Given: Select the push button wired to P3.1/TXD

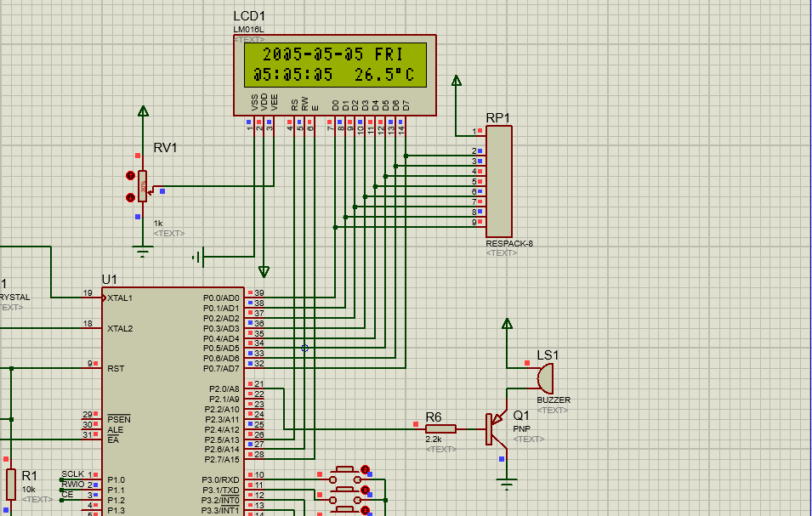Looking at the screenshot, I should 345,496.
